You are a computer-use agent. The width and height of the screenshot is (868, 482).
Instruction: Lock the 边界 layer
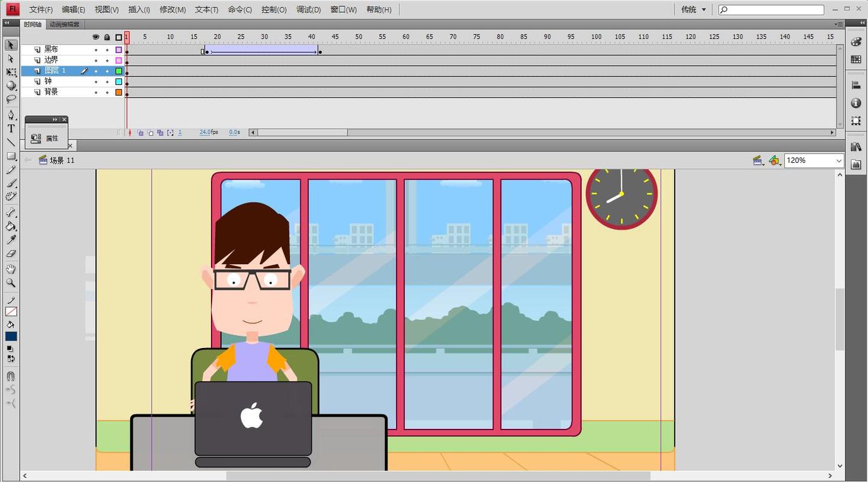[x=107, y=60]
